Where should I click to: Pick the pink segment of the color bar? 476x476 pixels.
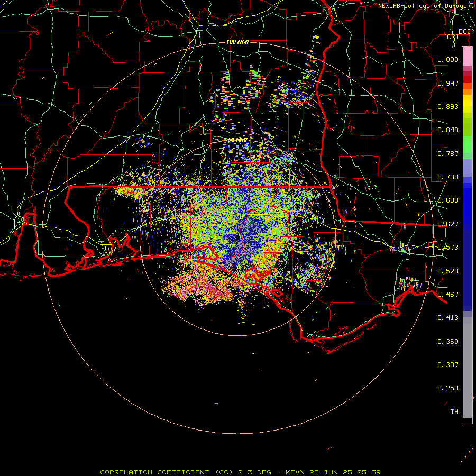[x=467, y=57]
